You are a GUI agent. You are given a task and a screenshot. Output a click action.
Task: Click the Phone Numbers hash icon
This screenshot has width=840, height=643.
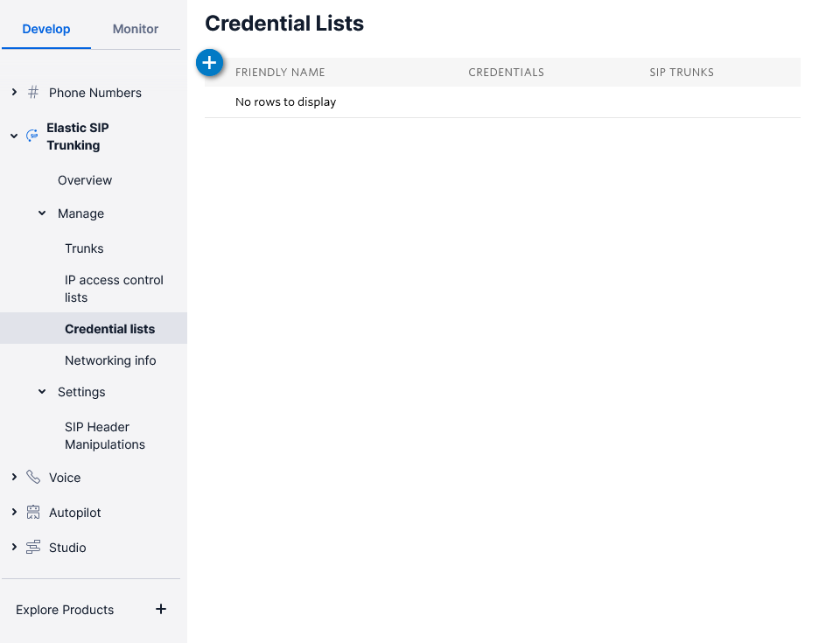(x=33, y=92)
